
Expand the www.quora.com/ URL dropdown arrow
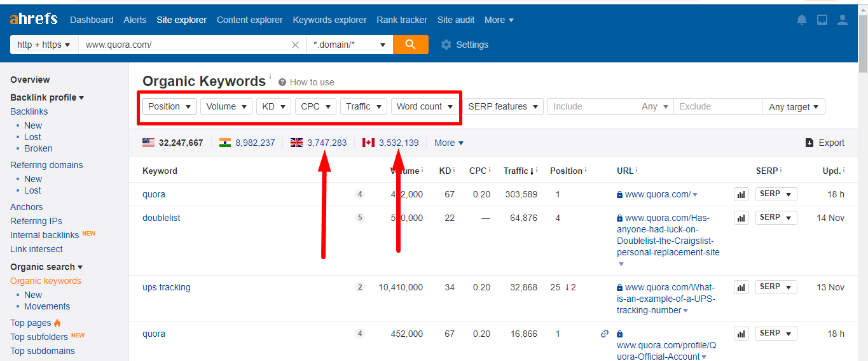695,195
